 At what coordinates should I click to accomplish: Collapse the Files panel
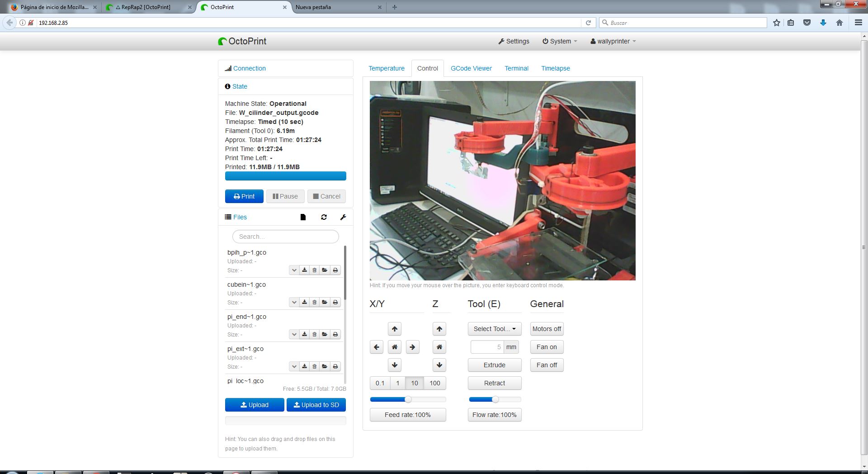pyautogui.click(x=240, y=217)
